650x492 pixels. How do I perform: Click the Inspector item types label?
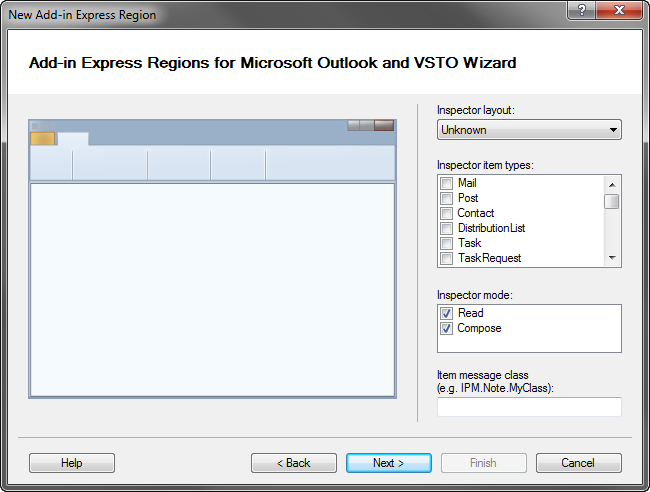point(485,165)
